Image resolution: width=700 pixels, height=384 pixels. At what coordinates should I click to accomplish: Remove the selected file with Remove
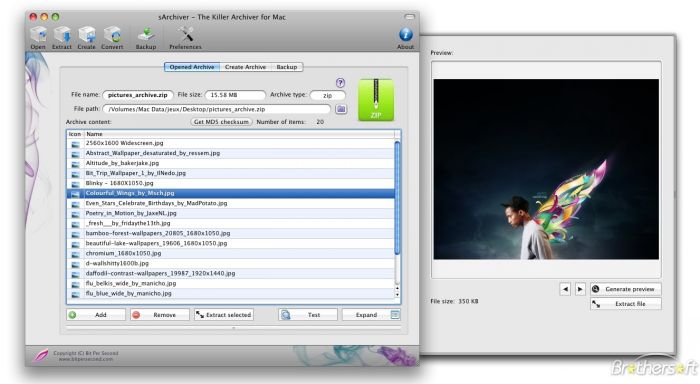click(x=160, y=315)
